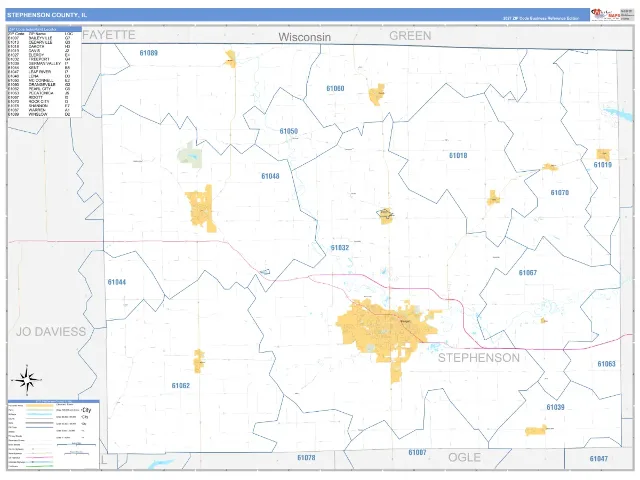Select ZIP code label 61044
The width and height of the screenshot is (640, 480).
pyautogui.click(x=117, y=282)
